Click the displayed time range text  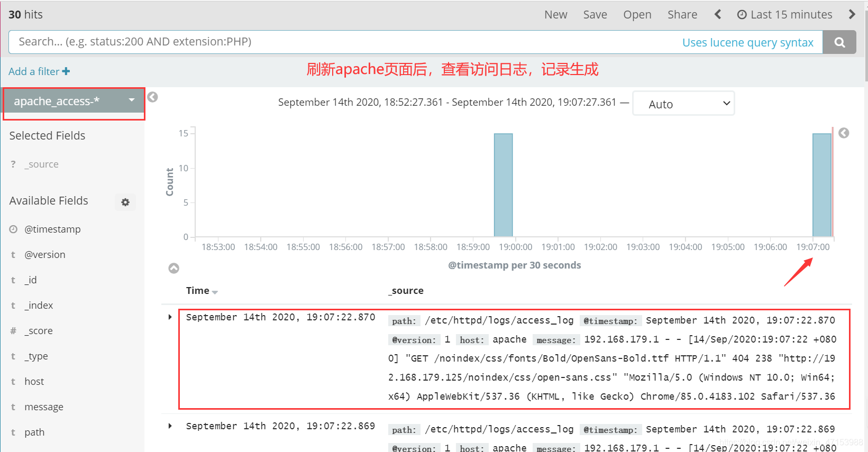(447, 102)
